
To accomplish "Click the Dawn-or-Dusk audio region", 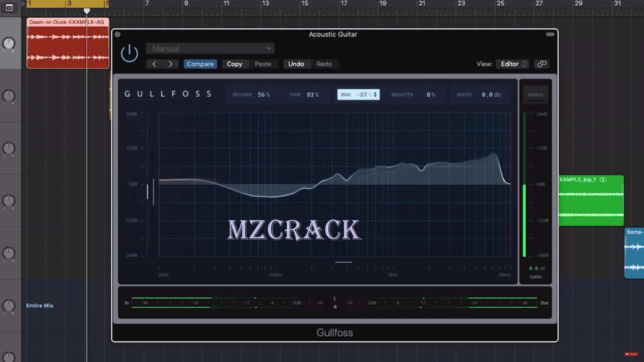I will click(x=68, y=43).
